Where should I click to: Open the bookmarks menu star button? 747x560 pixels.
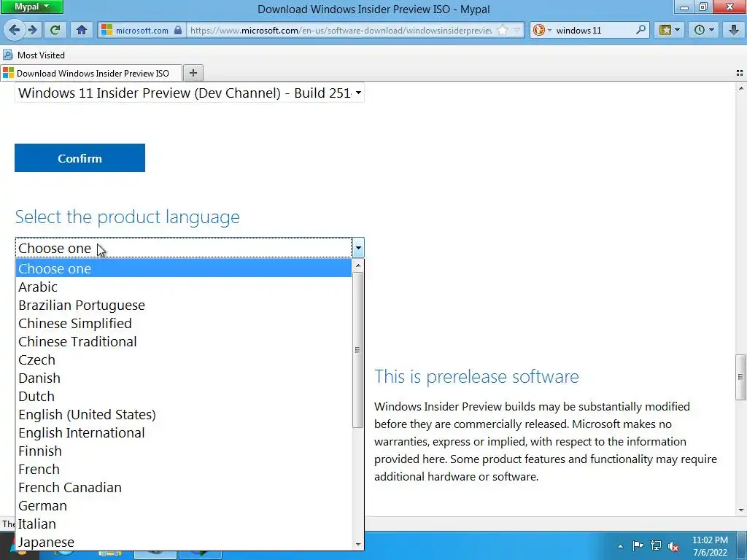pyautogui.click(x=670, y=30)
